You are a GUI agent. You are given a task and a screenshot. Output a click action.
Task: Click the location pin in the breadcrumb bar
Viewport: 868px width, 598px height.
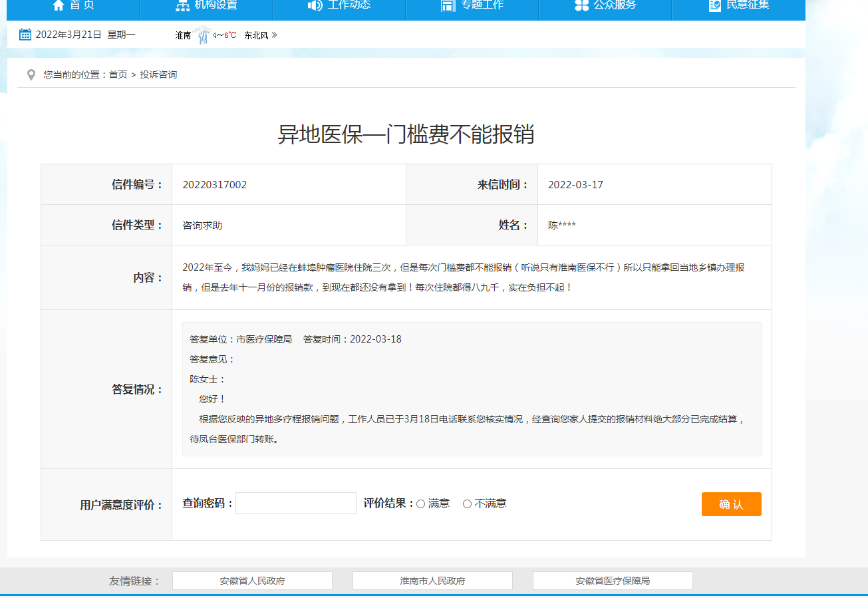tap(31, 75)
